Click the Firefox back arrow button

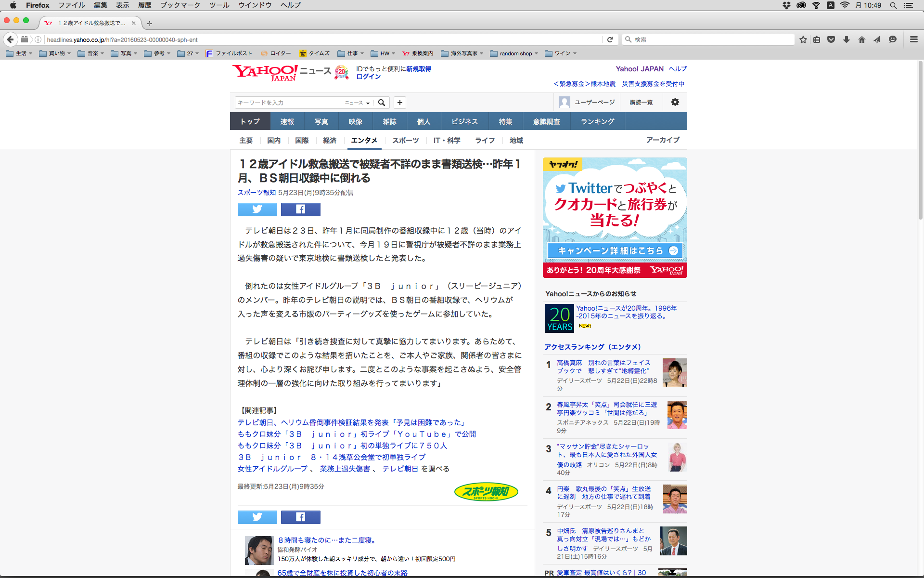(x=11, y=39)
